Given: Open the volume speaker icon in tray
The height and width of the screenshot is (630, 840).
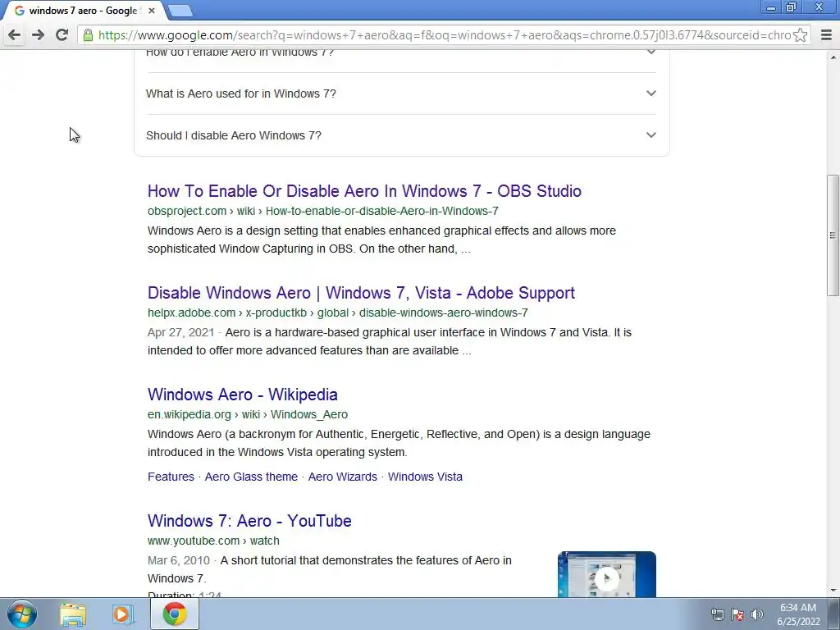Looking at the screenshot, I should coord(756,614).
